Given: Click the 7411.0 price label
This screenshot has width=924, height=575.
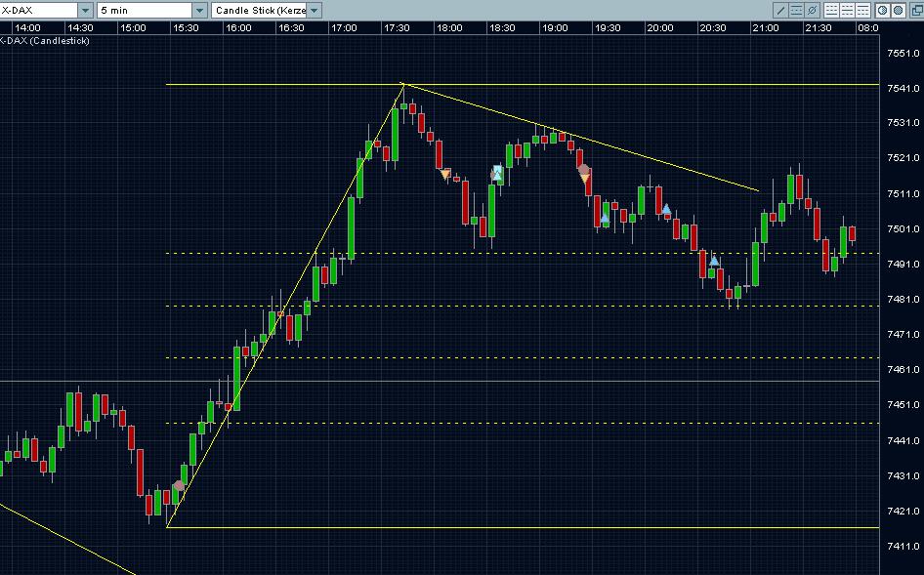Looking at the screenshot, I should [x=903, y=546].
